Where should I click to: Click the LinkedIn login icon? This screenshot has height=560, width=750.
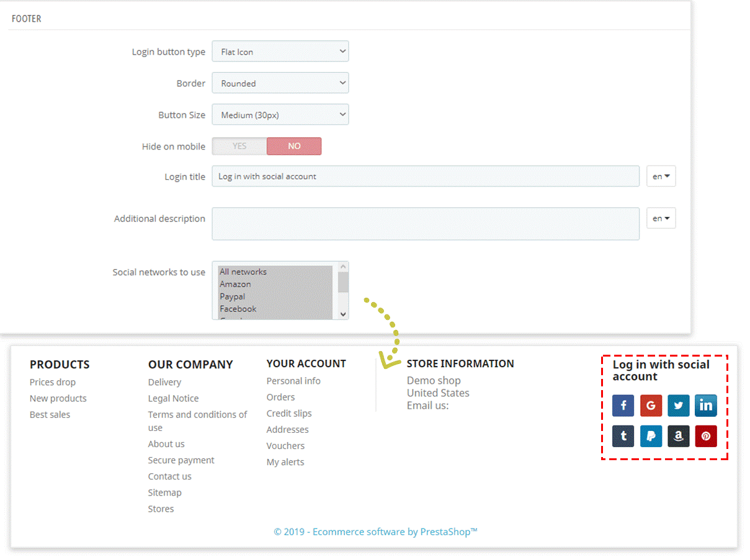(x=705, y=406)
